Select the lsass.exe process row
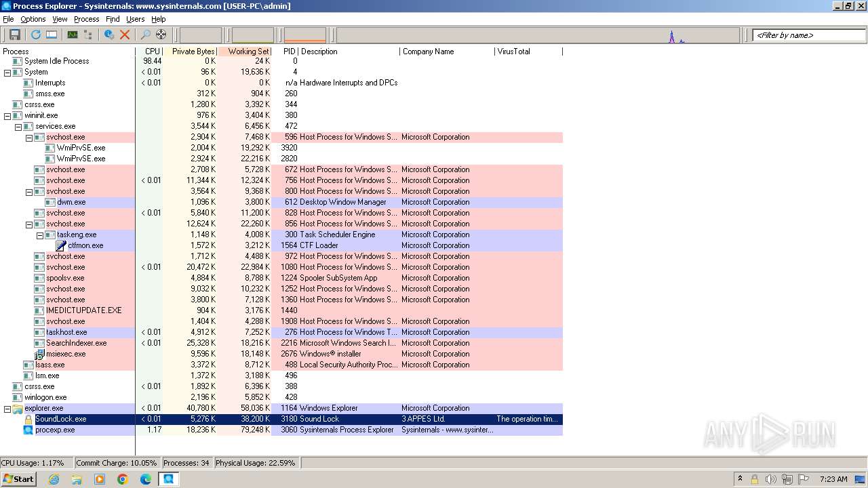 281,365
